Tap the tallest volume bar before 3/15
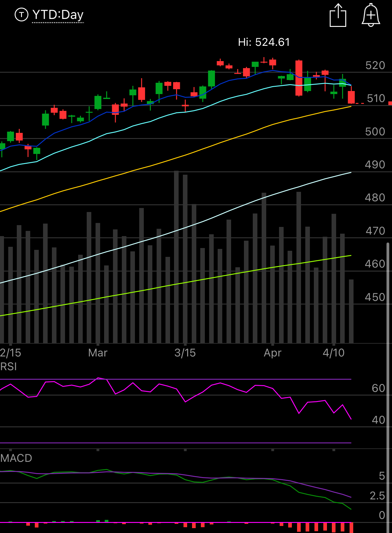392x533 pixels. pos(176,257)
